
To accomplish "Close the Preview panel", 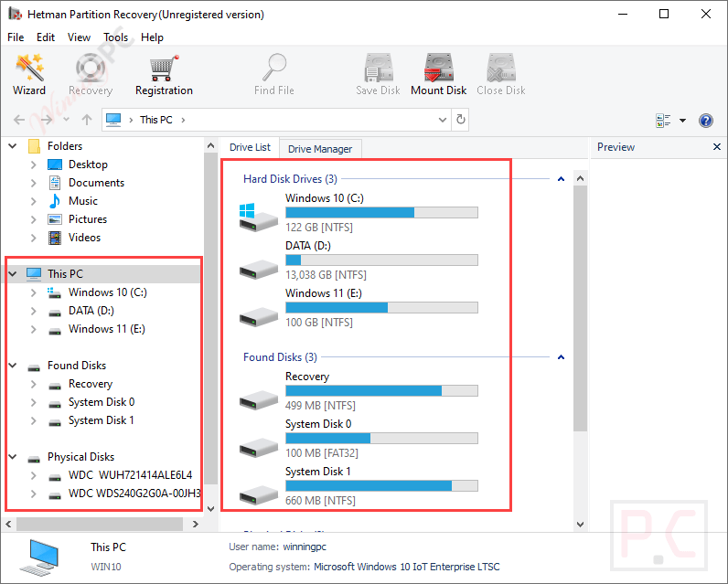I will click(717, 147).
